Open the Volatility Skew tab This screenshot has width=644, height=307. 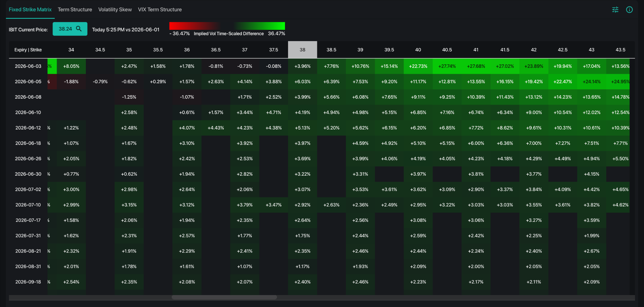(115, 9)
